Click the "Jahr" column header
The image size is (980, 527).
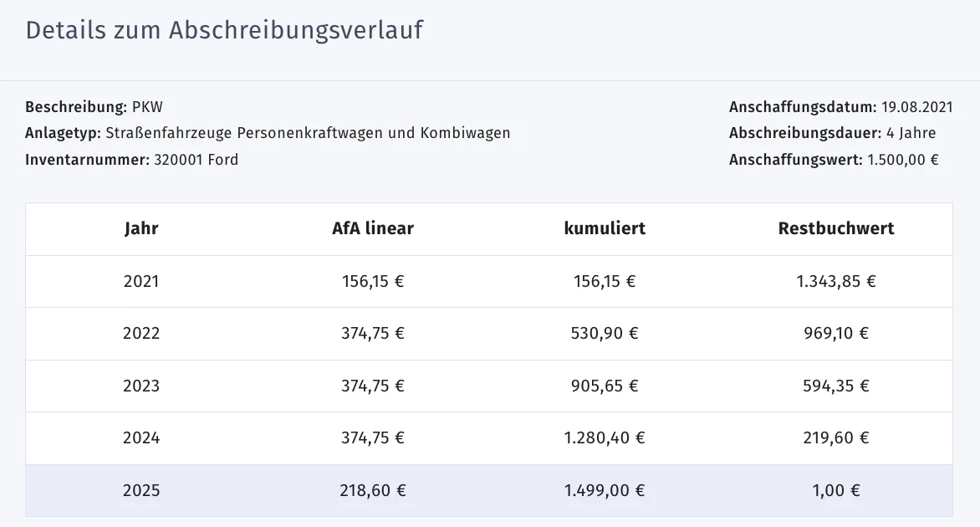[141, 228]
